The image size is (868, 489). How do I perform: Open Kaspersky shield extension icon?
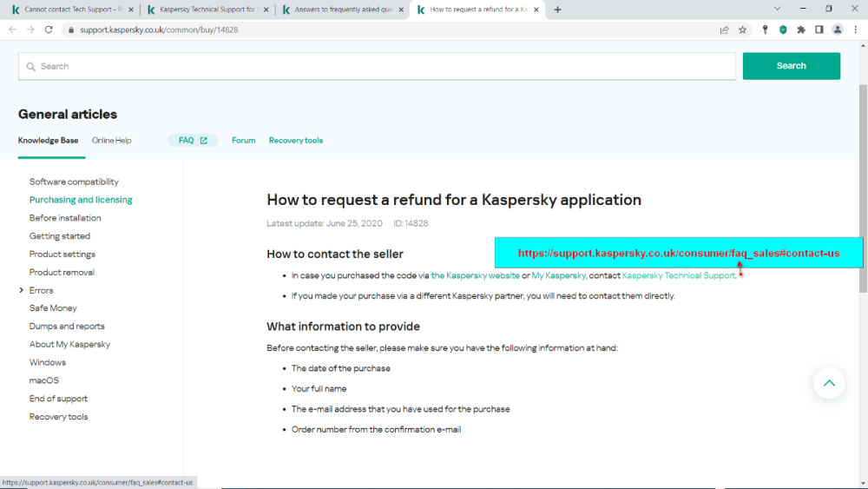point(783,30)
